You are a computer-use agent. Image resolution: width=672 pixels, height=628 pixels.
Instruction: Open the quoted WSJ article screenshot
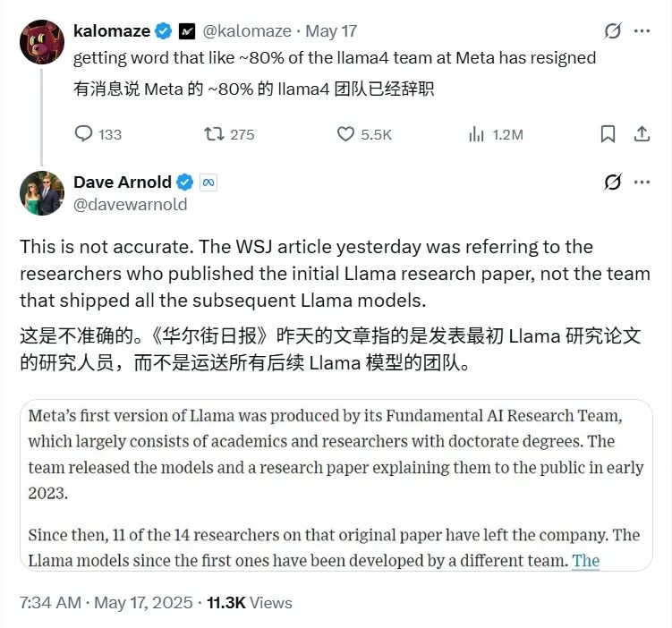(336, 485)
